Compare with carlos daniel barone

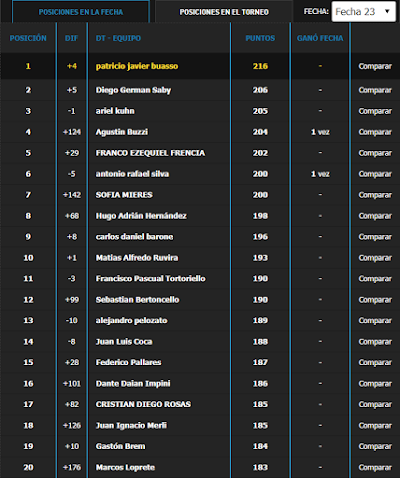point(375,237)
